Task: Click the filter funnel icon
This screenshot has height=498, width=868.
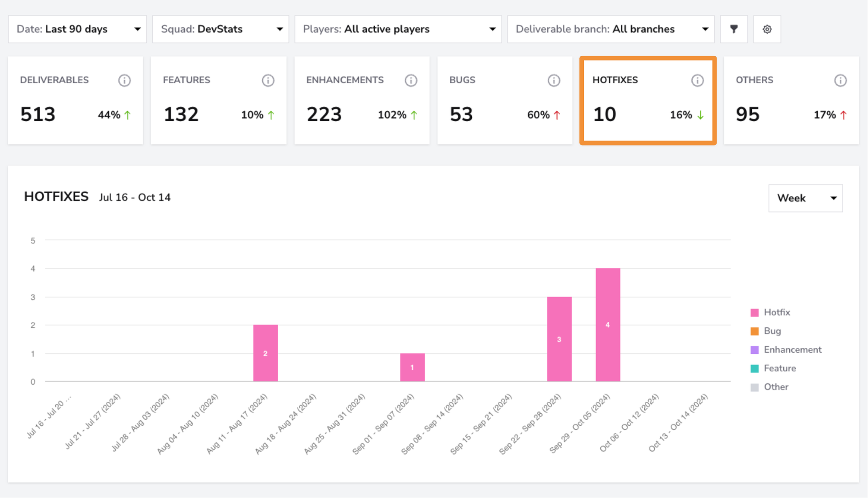Action: coord(734,29)
